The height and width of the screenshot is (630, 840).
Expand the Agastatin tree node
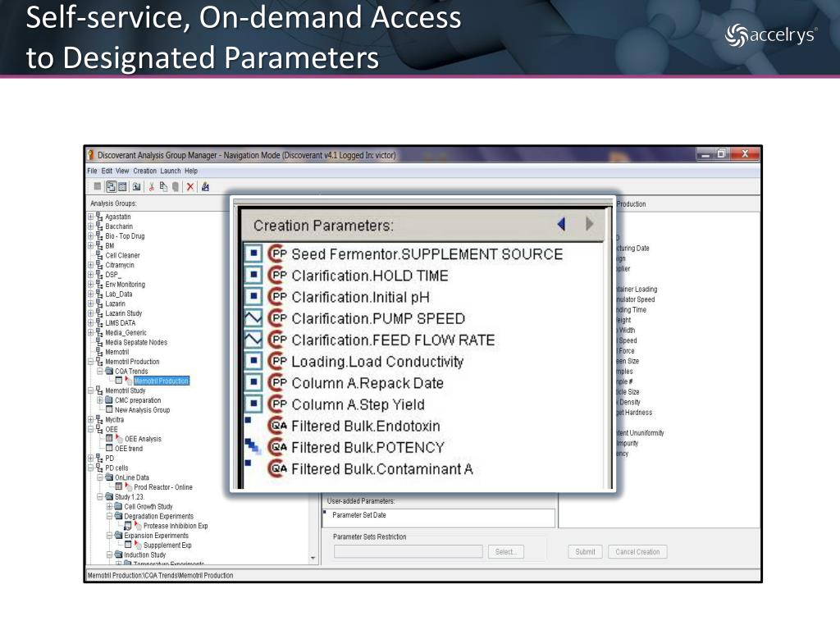click(x=91, y=217)
